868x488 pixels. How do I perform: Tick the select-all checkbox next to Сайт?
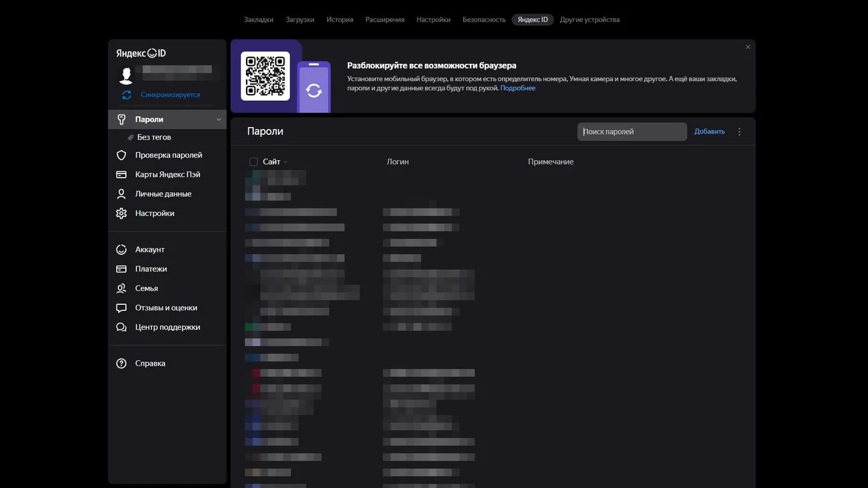point(253,161)
